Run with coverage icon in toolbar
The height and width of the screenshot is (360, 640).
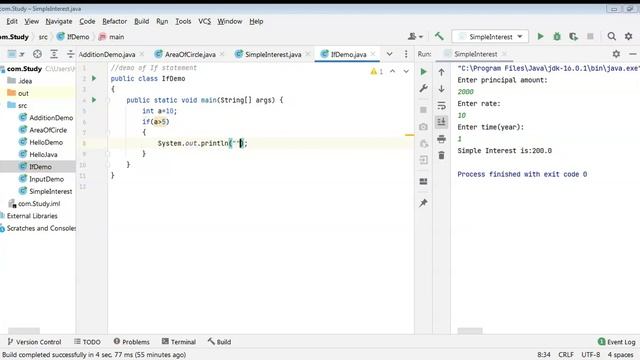(573, 36)
